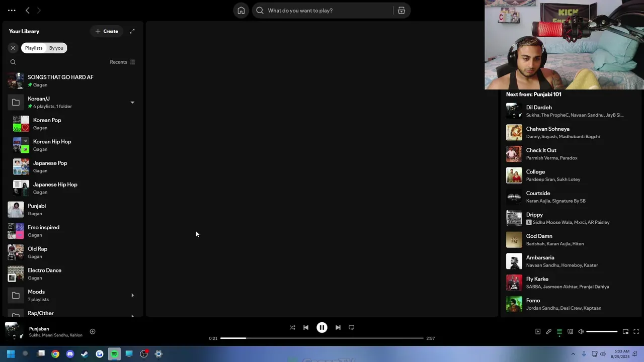Click the God Damn album thumbnail
Image resolution: width=644 pixels, height=362 pixels.
tap(514, 240)
